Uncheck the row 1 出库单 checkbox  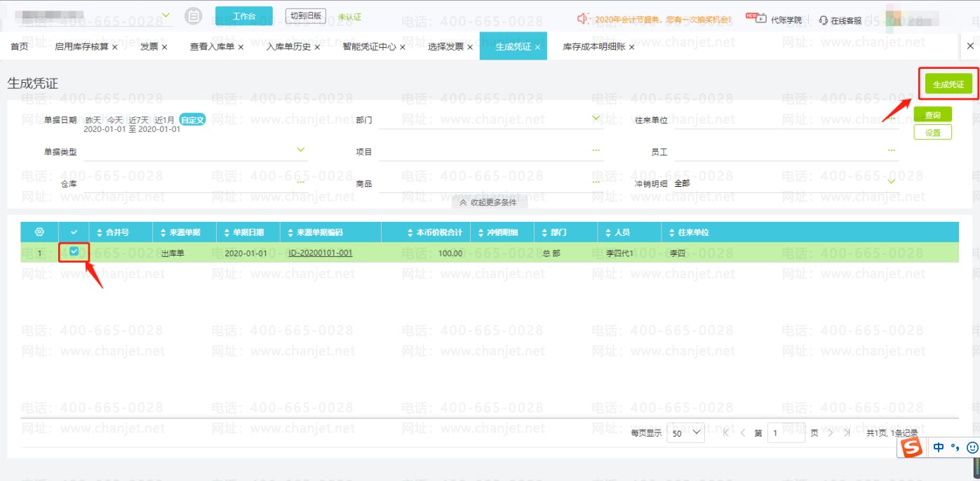point(74,252)
